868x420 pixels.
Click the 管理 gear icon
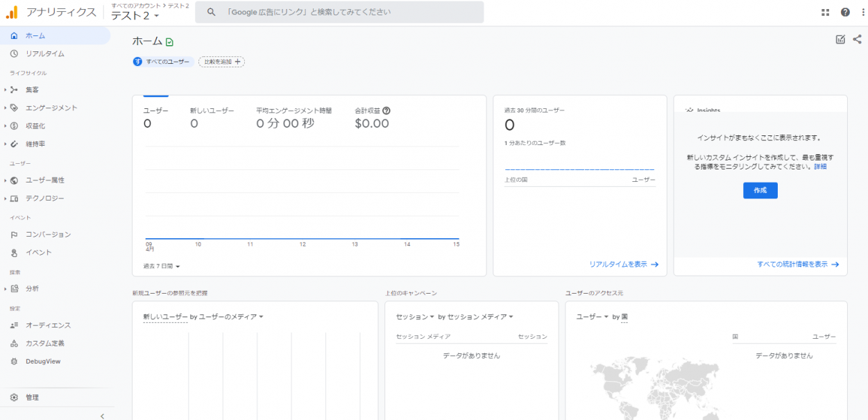coord(14,398)
